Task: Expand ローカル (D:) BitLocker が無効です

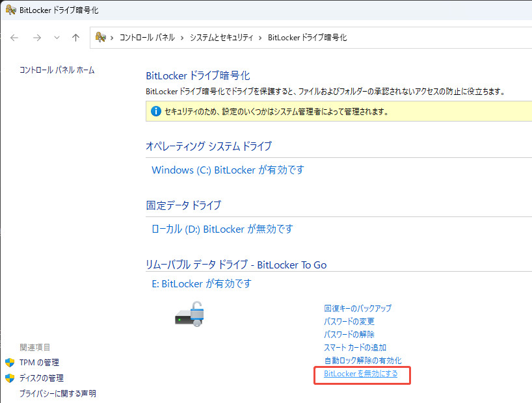Action: (x=222, y=229)
